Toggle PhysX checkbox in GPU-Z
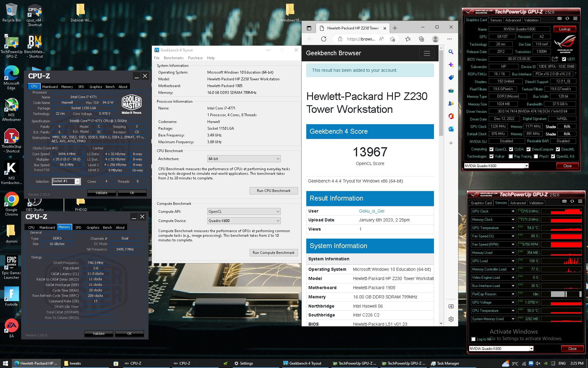Screen dimensions: 588x368 pos(536,156)
